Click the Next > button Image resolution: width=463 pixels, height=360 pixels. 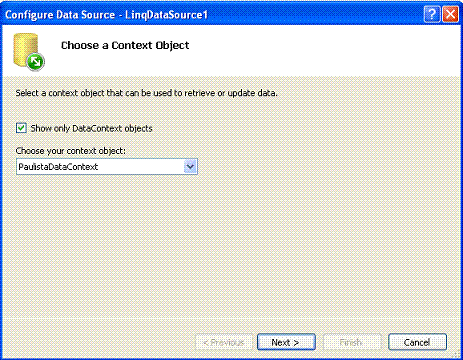click(286, 342)
